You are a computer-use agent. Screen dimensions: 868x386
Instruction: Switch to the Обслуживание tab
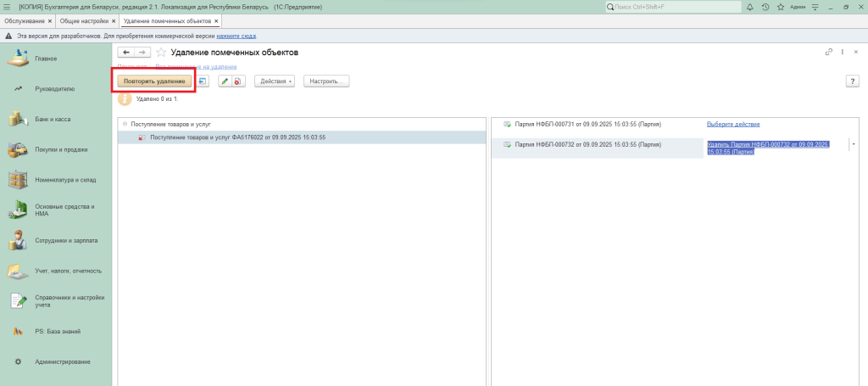25,20
